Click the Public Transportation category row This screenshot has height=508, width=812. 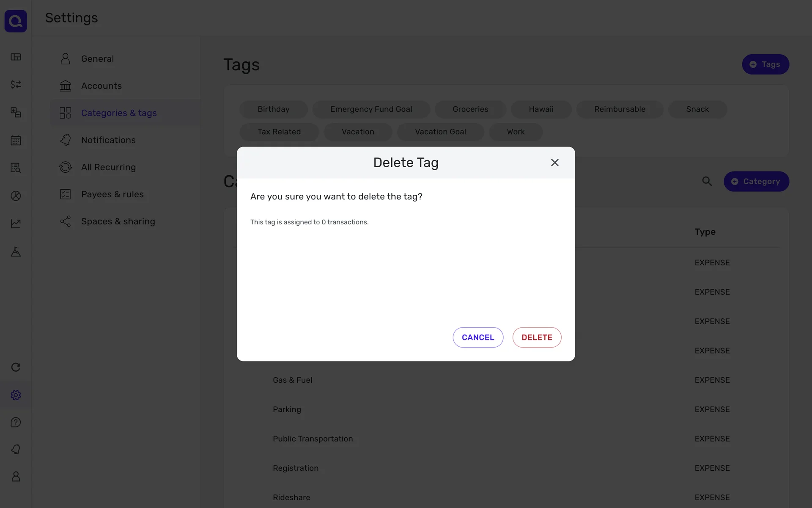tap(313, 439)
